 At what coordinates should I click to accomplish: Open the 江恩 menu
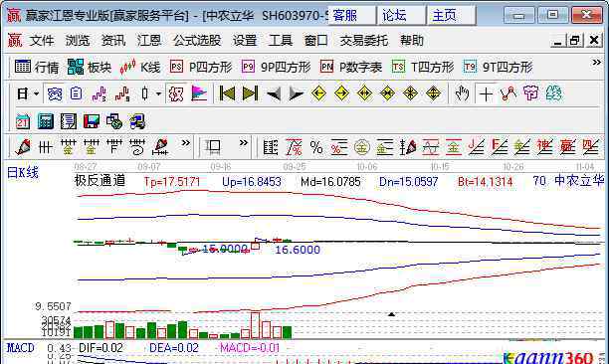(x=148, y=41)
